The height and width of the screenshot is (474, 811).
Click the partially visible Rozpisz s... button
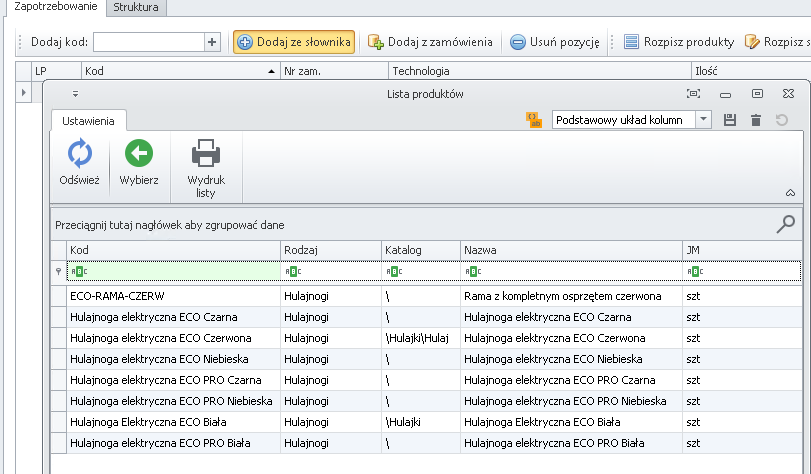point(777,42)
